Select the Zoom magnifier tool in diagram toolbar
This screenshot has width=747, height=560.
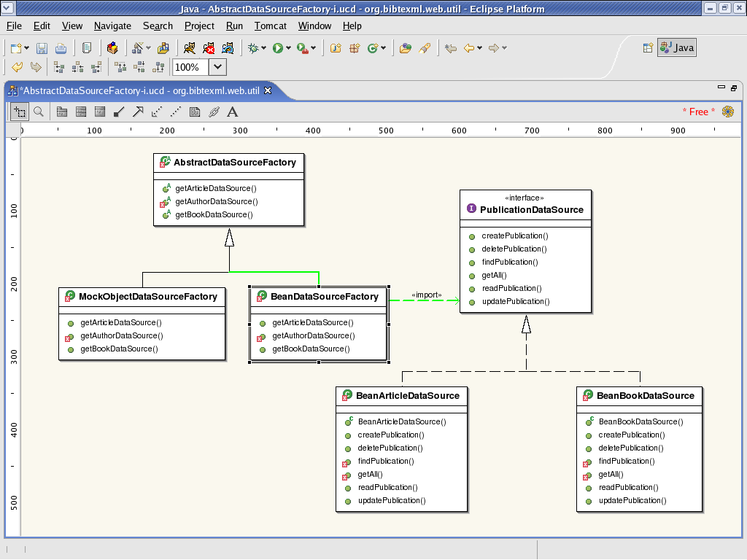39,112
